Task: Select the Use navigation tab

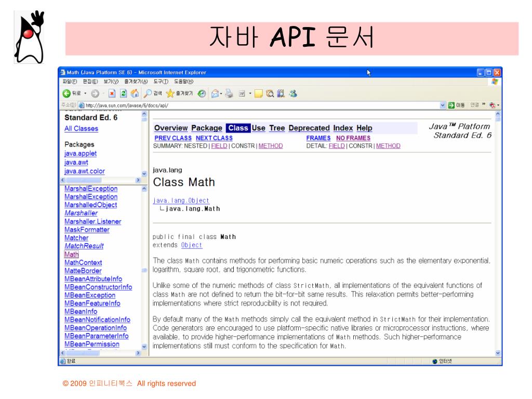Action: [259, 128]
